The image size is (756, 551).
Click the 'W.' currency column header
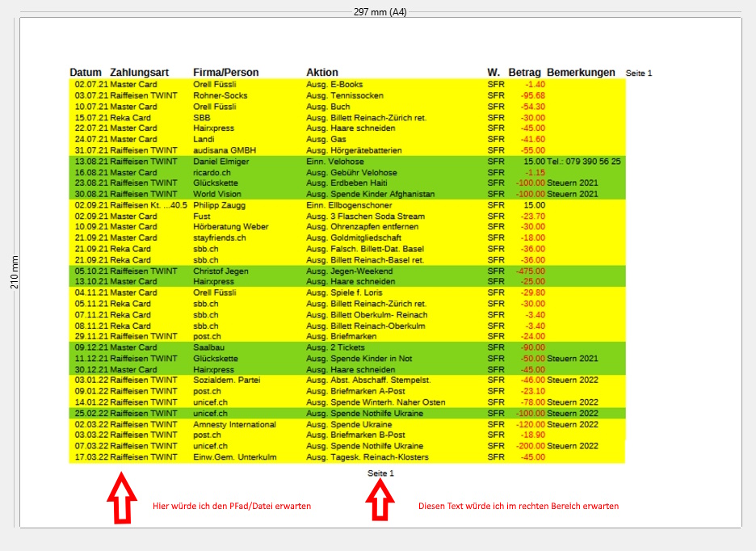coord(493,73)
